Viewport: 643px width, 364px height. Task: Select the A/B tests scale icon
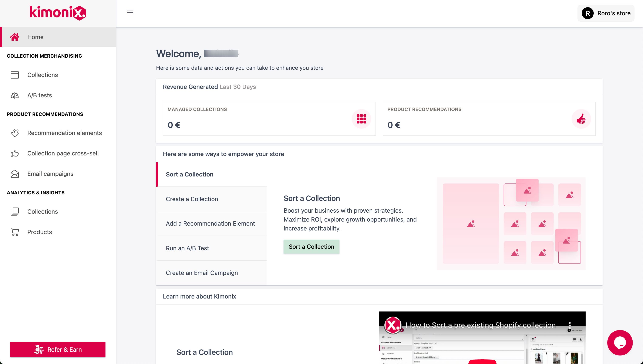point(14,95)
